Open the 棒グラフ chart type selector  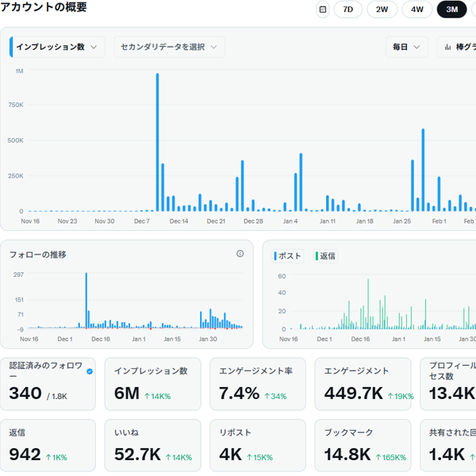(457, 47)
